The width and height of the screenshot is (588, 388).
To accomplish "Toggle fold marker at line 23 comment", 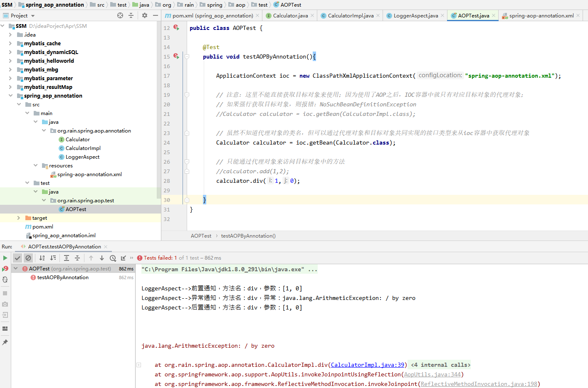I will (x=187, y=133).
